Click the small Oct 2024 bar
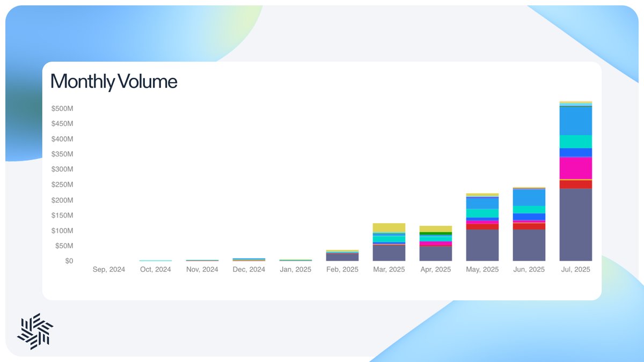This screenshot has height=362, width=644. pyautogui.click(x=156, y=260)
